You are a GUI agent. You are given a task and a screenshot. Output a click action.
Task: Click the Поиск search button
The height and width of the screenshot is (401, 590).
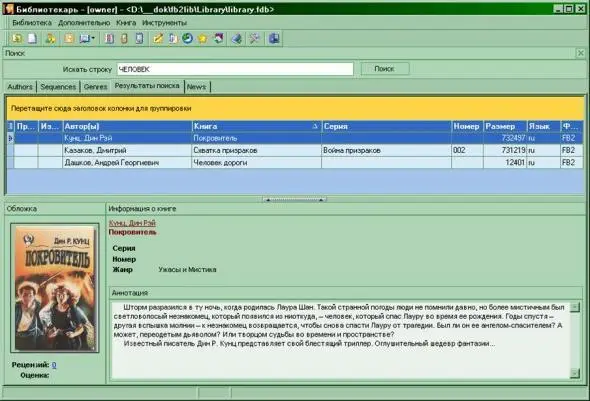point(385,69)
